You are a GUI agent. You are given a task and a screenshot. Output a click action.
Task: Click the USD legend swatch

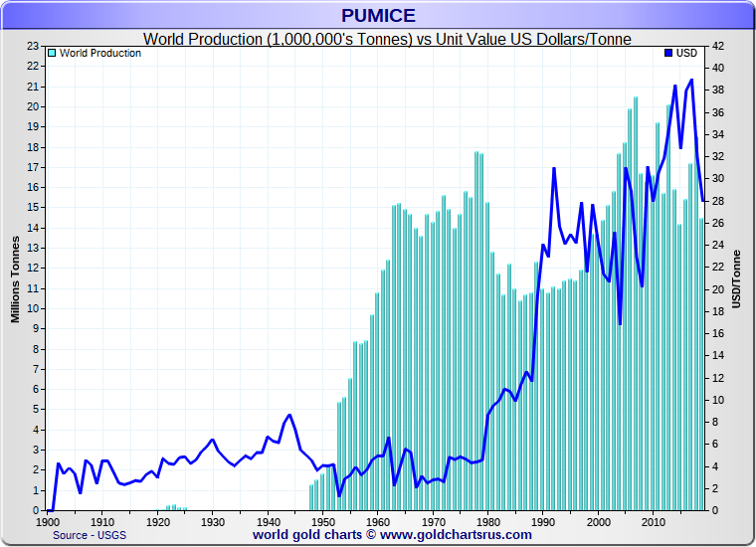668,53
